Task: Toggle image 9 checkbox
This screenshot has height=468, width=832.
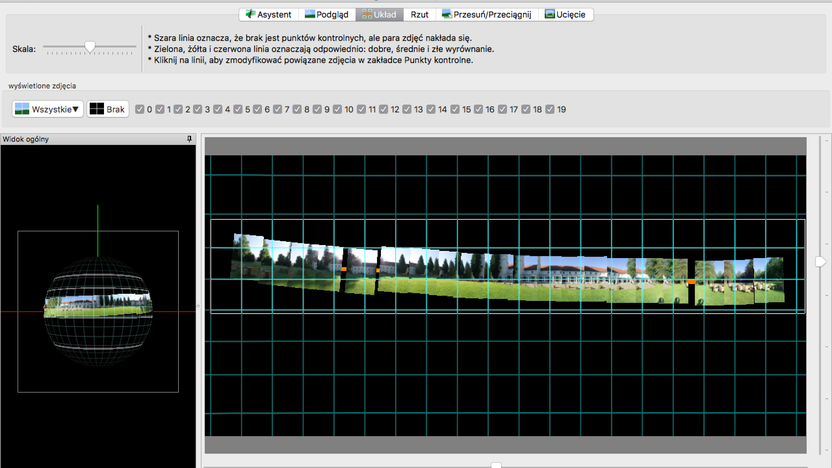Action: point(317,109)
